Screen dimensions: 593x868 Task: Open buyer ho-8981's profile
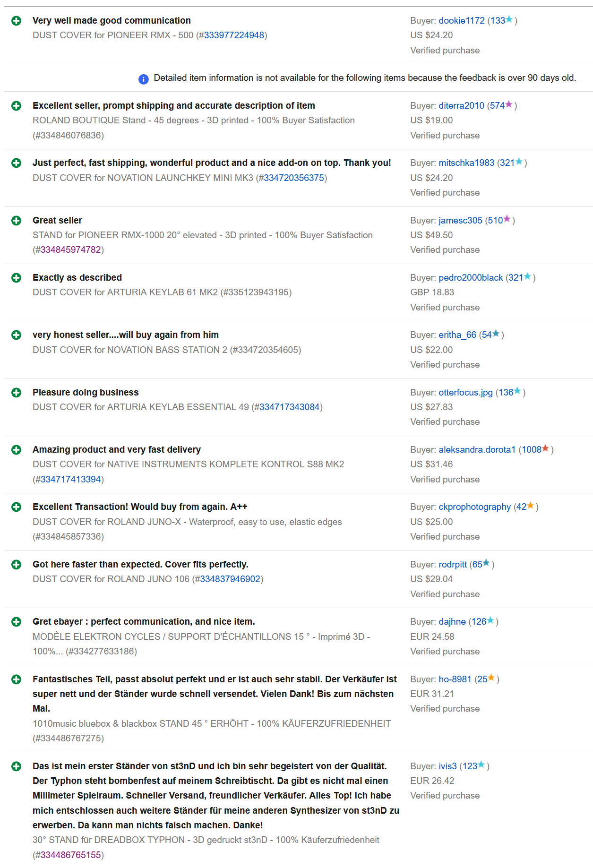pos(455,679)
